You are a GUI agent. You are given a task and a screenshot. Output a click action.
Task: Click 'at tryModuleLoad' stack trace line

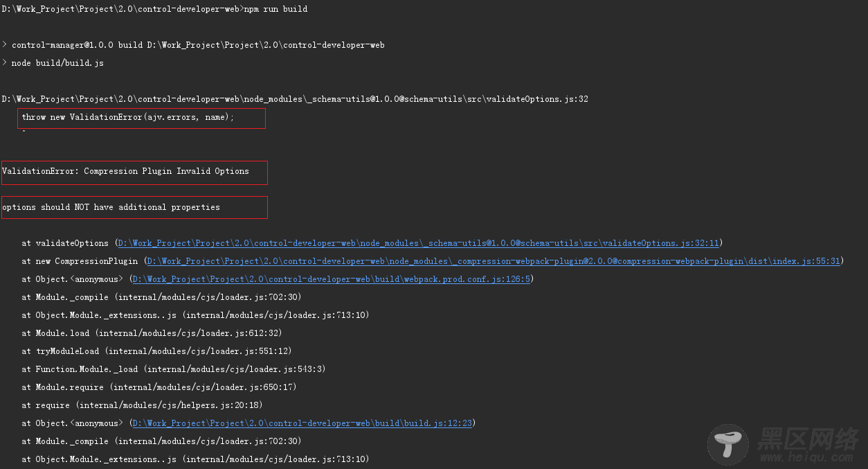tap(156, 351)
